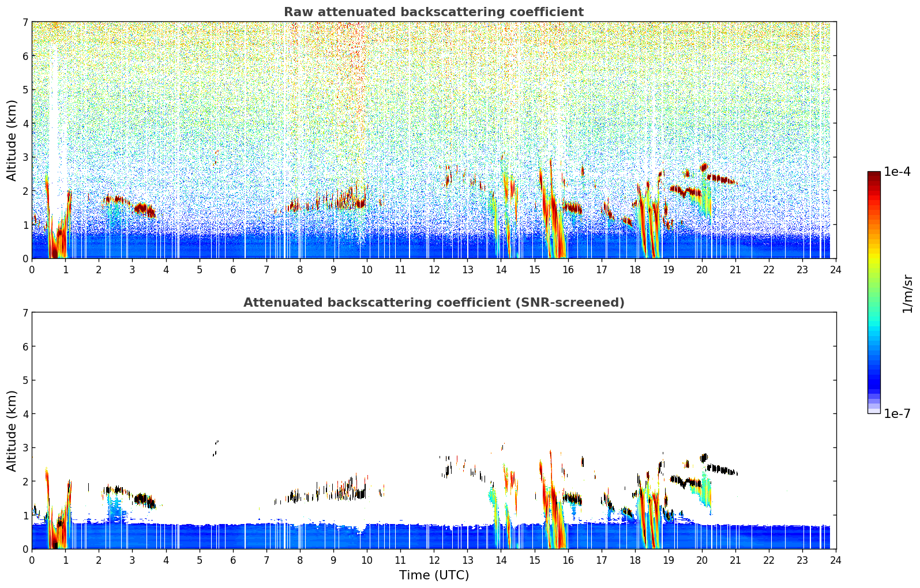Click the '1/m/sr' colorbar unit label
Viewport: 920px width, 588px height.
907,293
